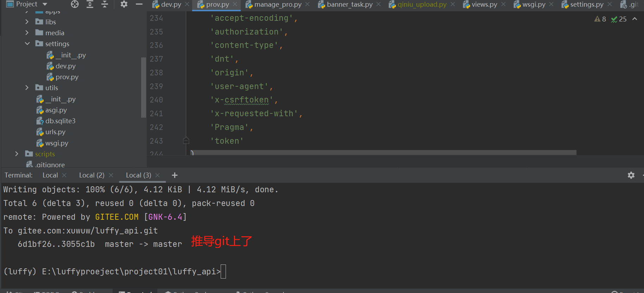Switch to banner_task.py editor tab
The image size is (644, 293).
coord(346,5)
